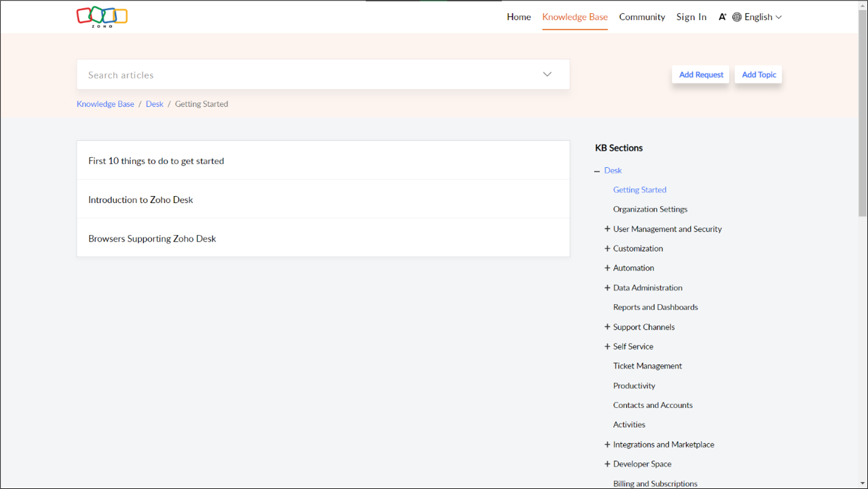Click the globe language icon

(x=737, y=17)
